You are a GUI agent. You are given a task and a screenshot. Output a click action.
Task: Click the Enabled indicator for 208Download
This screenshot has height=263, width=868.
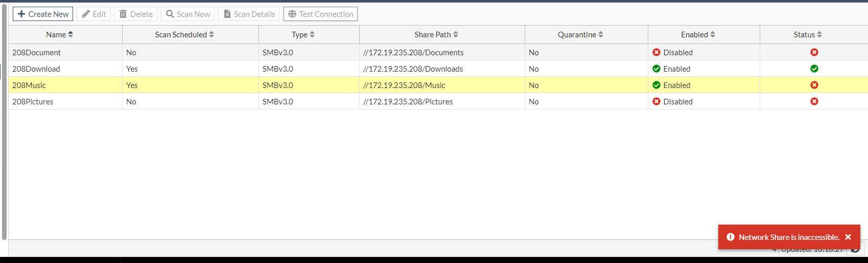click(671, 69)
